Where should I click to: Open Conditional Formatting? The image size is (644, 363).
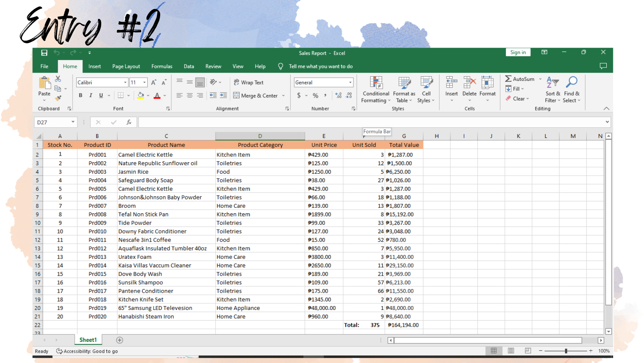(376, 90)
